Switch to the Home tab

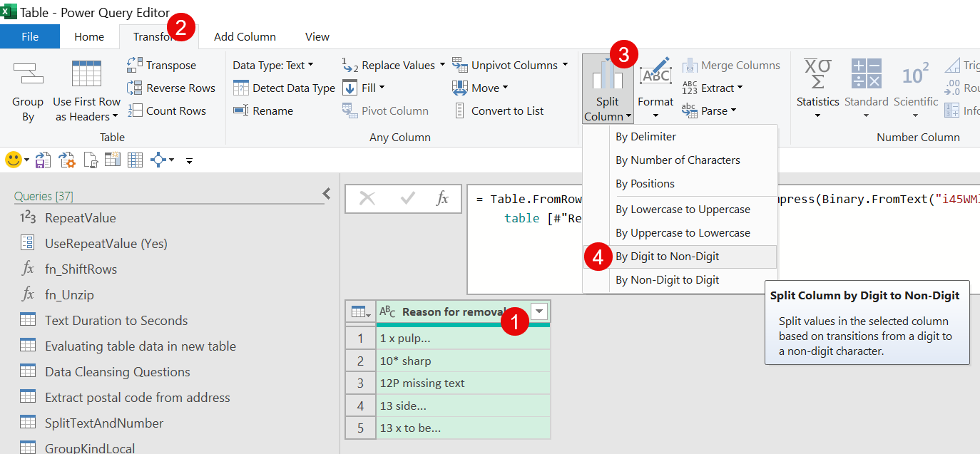point(89,36)
